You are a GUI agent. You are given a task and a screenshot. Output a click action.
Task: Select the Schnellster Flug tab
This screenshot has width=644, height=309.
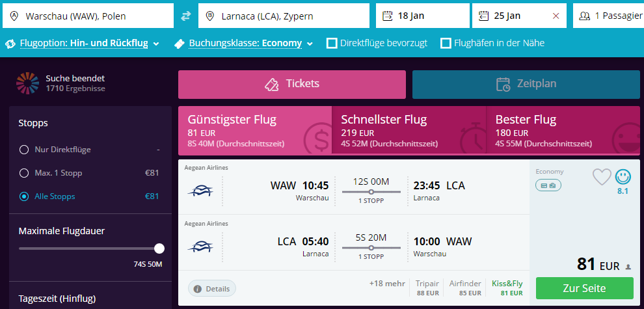(409, 130)
